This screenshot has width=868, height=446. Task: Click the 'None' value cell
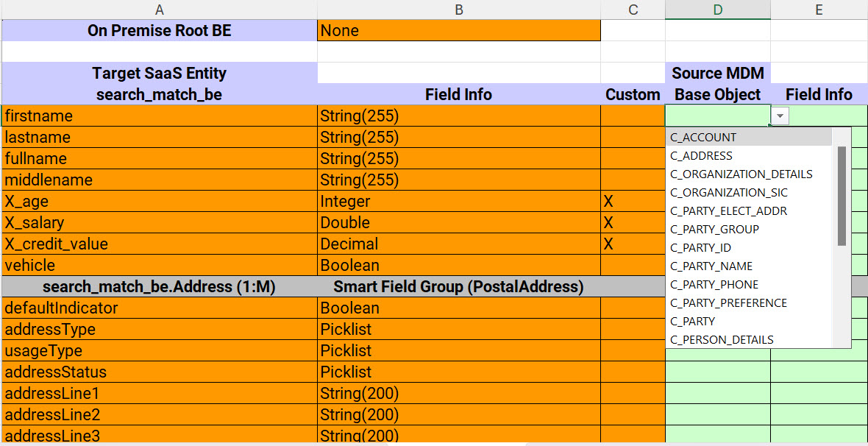(x=459, y=30)
